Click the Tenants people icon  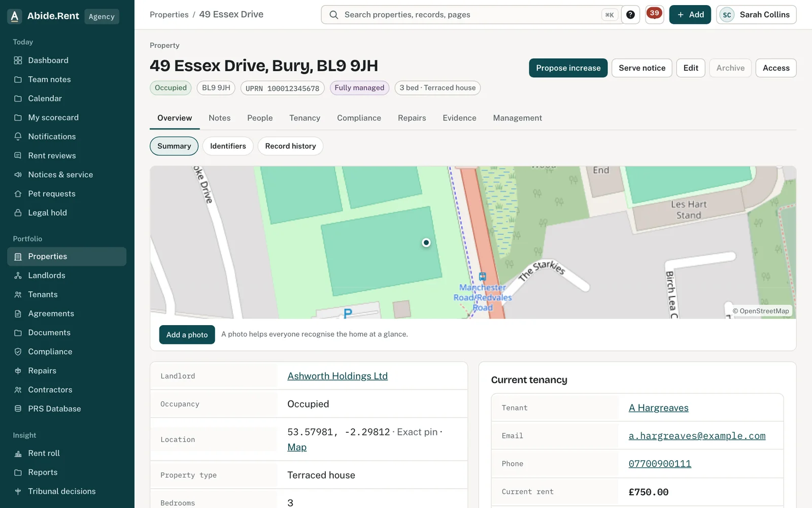[18, 295]
